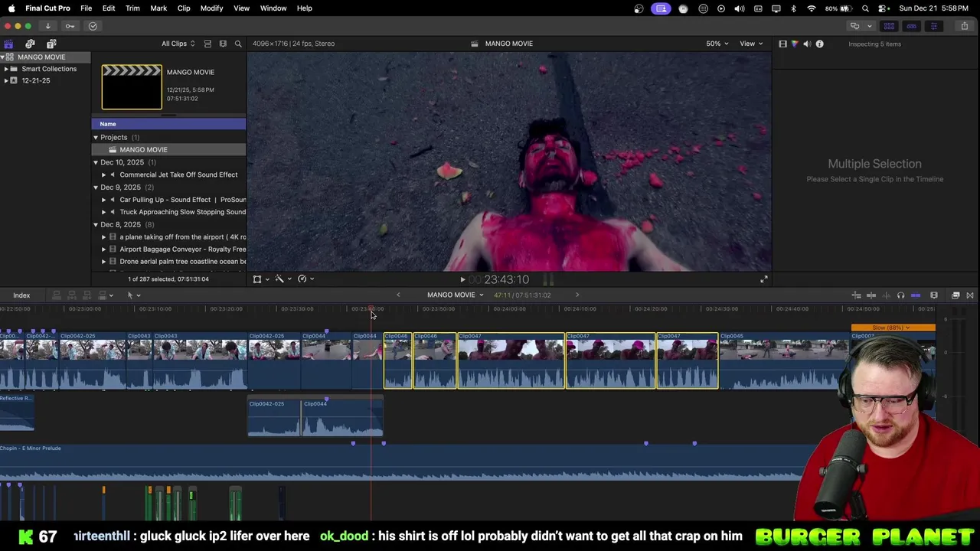Image resolution: width=980 pixels, height=551 pixels.
Task: Open the import media arrow button
Action: [47, 26]
